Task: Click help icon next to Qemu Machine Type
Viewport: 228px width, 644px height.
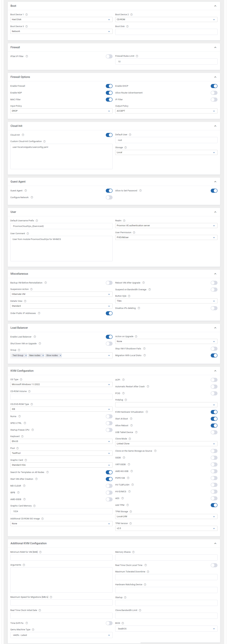Action: coord(33,629)
